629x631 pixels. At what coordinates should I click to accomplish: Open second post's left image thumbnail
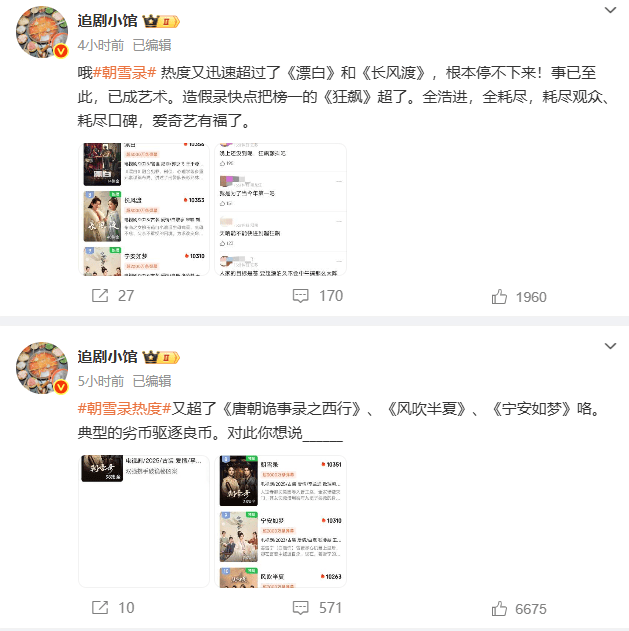click(144, 521)
